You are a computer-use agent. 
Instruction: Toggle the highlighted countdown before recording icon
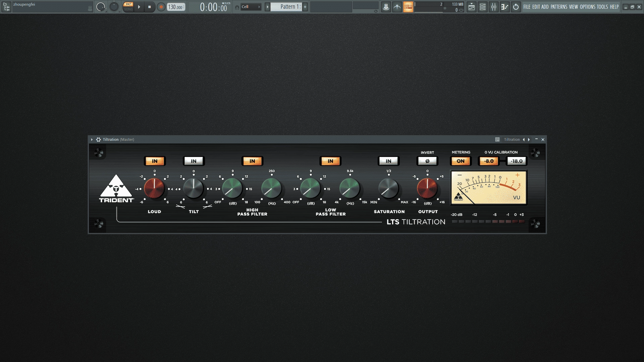pos(408,7)
